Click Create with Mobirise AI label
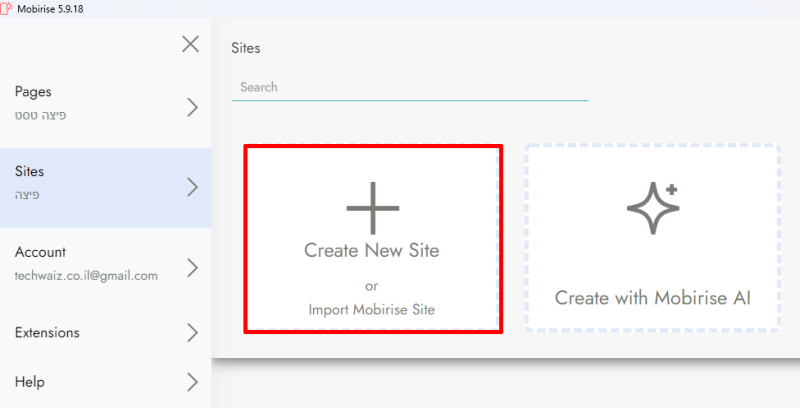The height and width of the screenshot is (408, 800). click(653, 298)
